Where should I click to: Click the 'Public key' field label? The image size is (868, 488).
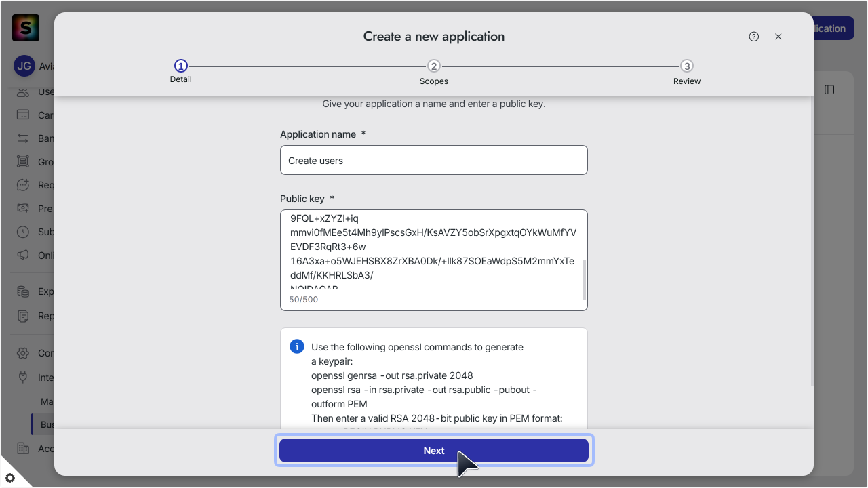coord(302,199)
